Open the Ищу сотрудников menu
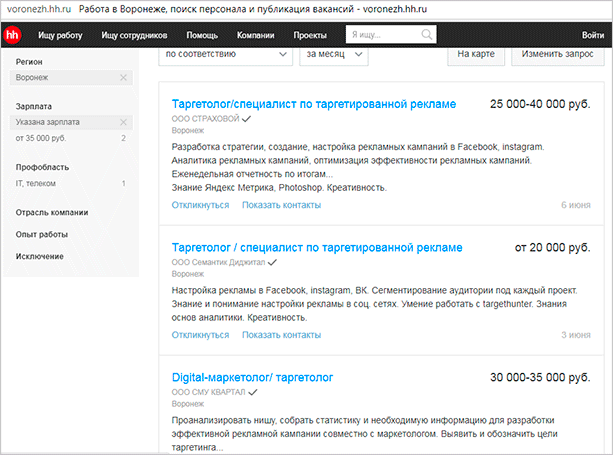This screenshot has width=613, height=455. [135, 35]
